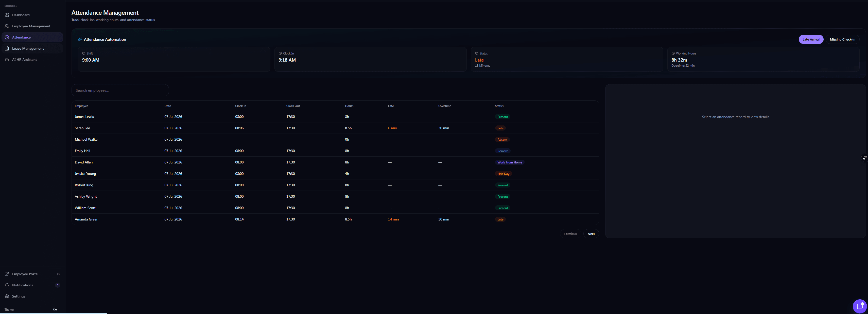The height and width of the screenshot is (314, 868).
Task: Click the clock icon beside Clock In card
Action: coord(280,53)
